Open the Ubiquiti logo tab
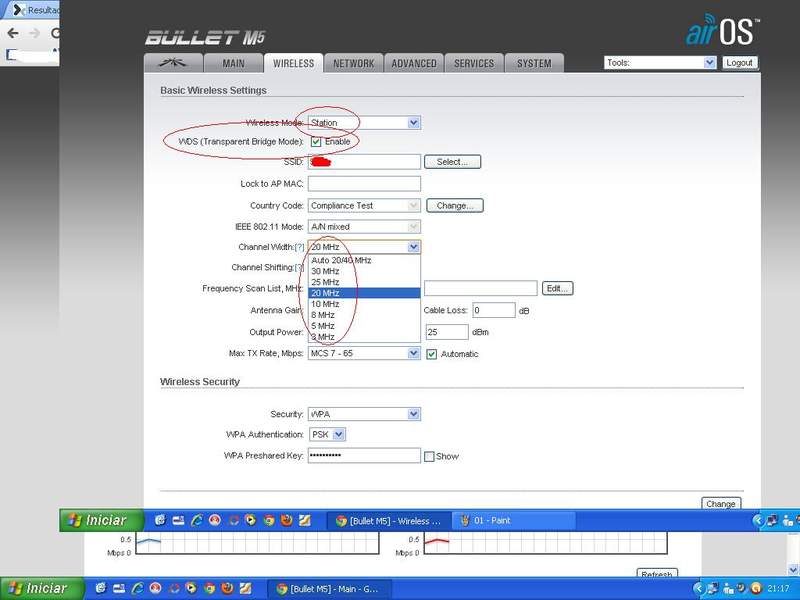The width and height of the screenshot is (800, 600). pyautogui.click(x=173, y=63)
